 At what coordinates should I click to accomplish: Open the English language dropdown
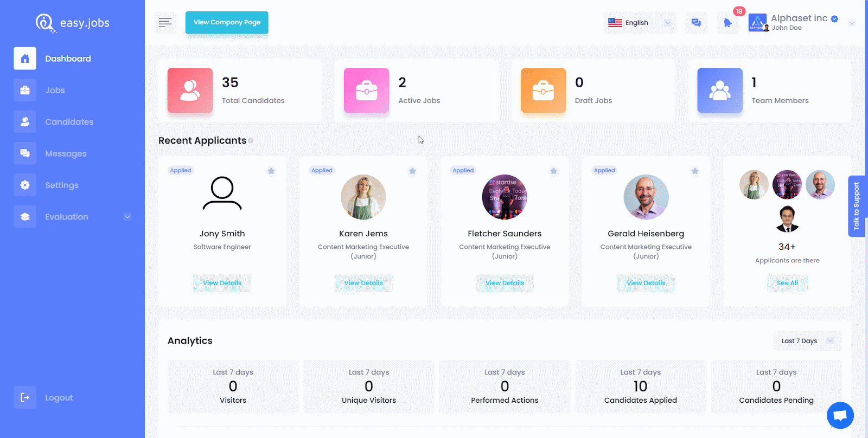click(x=640, y=23)
